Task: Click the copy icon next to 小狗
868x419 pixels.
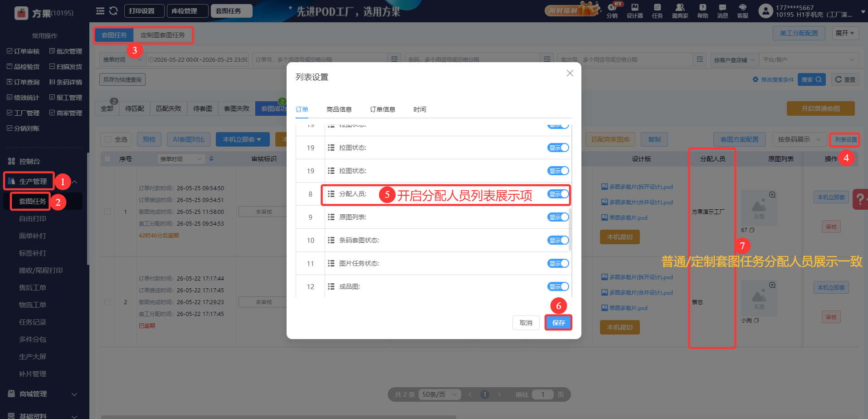Action: click(x=756, y=320)
